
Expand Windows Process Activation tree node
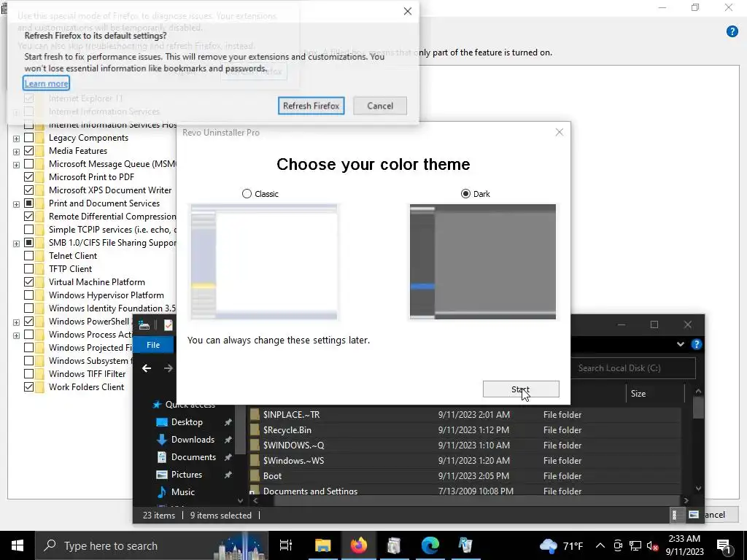coord(16,335)
